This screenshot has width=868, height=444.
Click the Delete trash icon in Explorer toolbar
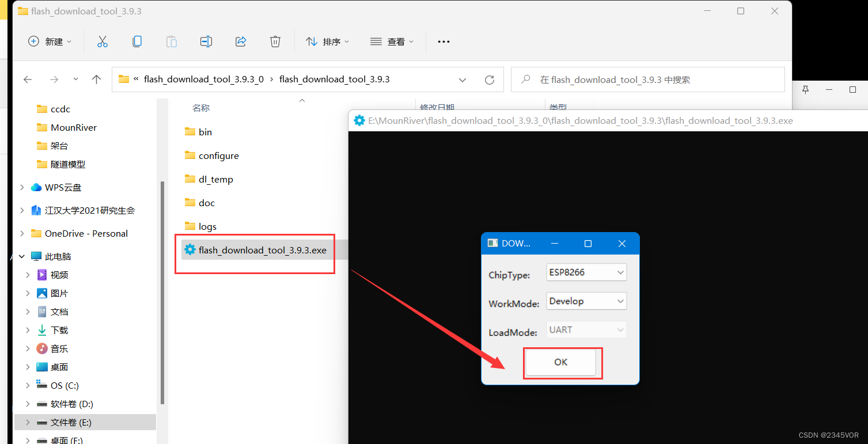point(275,41)
